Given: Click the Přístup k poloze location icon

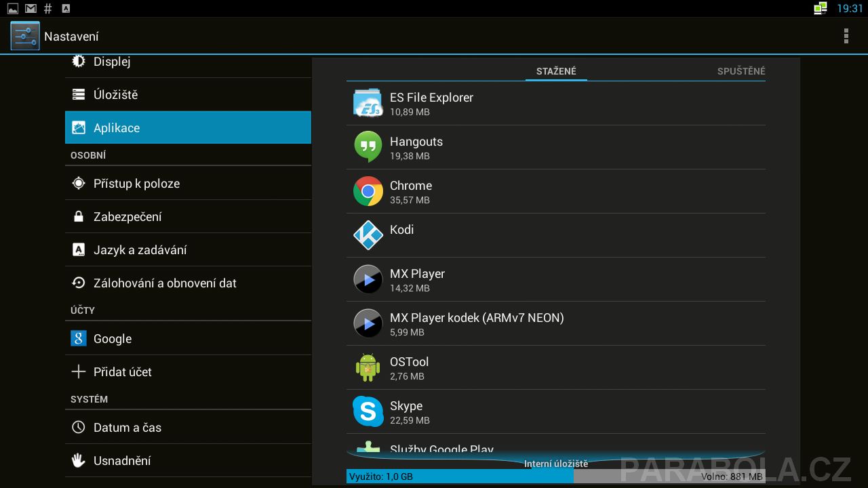Looking at the screenshot, I should 79,183.
